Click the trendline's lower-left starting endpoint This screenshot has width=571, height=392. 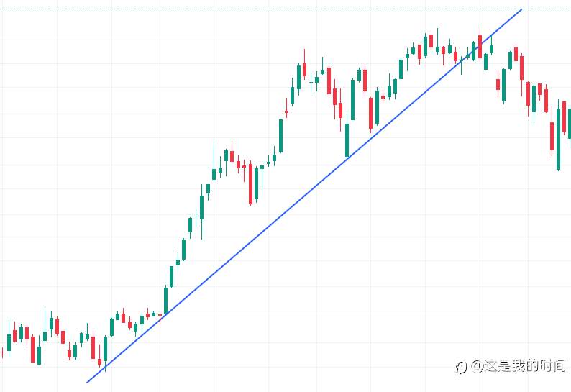[x=87, y=383]
